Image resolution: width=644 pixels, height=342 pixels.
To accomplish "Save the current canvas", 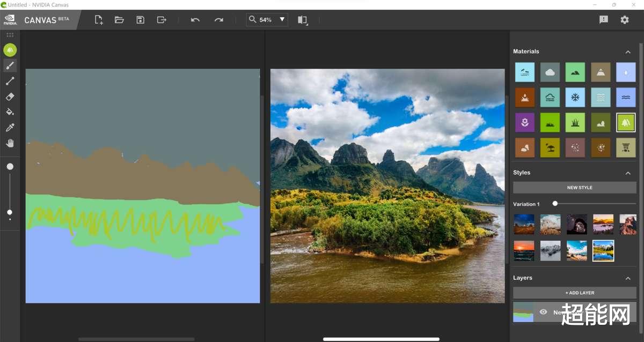I will click(140, 20).
